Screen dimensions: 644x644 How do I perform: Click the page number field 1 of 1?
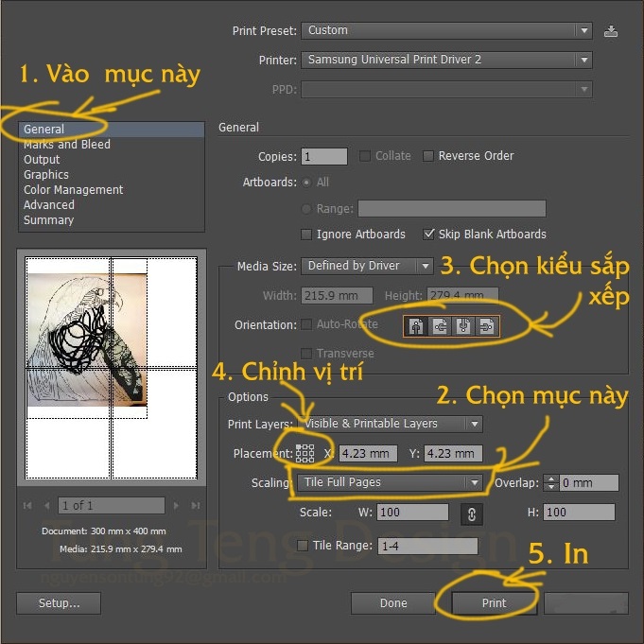pyautogui.click(x=112, y=506)
